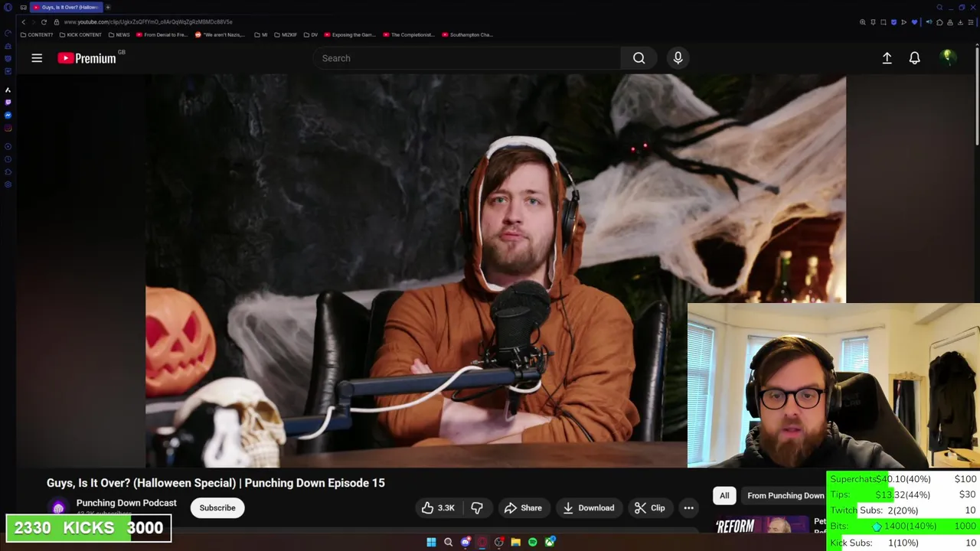The image size is (980, 551).
Task: Open the KICK CONTENT bookmarks folder
Action: (80, 34)
